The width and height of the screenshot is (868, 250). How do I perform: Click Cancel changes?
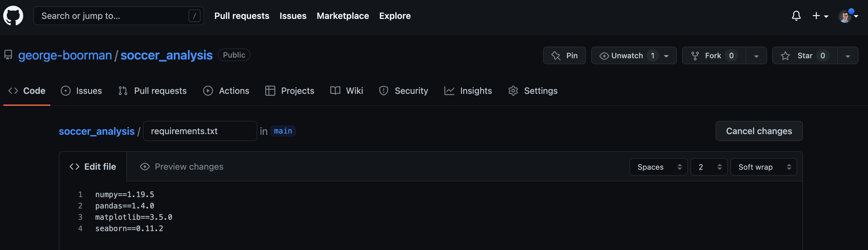coord(759,131)
